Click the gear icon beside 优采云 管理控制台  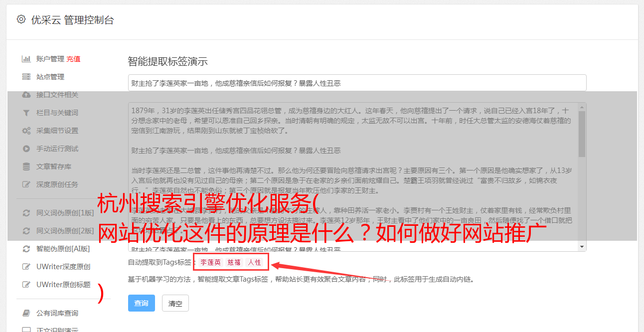click(x=21, y=19)
